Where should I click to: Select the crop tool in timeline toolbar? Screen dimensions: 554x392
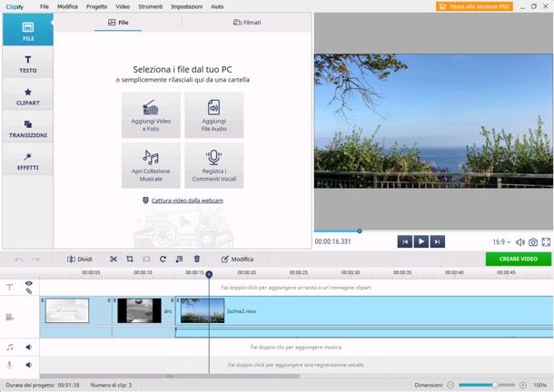130,259
